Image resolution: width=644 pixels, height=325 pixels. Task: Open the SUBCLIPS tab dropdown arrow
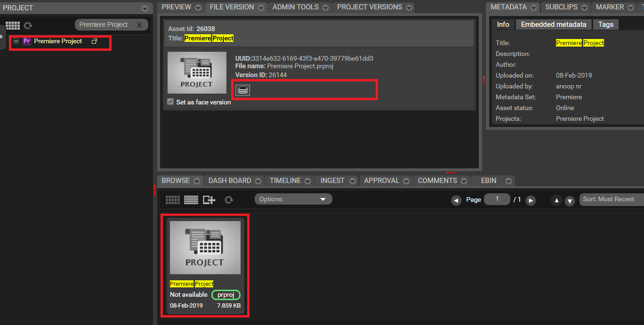tap(584, 8)
